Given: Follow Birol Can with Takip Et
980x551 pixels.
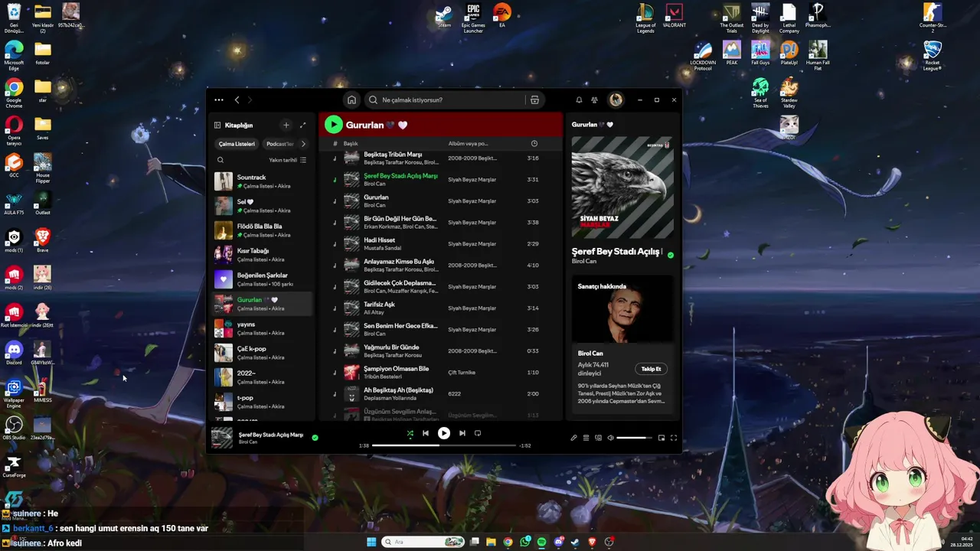Looking at the screenshot, I should pyautogui.click(x=651, y=369).
